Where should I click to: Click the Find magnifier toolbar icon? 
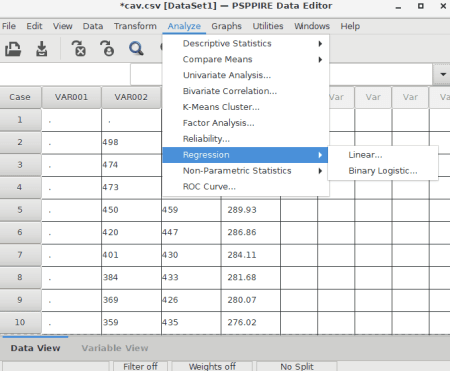point(136,49)
